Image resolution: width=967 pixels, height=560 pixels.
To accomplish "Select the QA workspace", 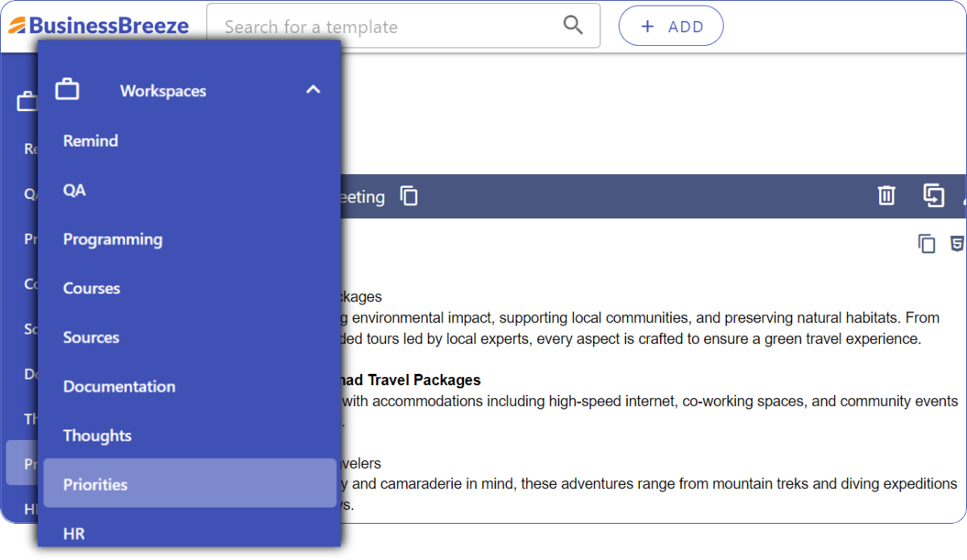I will click(74, 190).
